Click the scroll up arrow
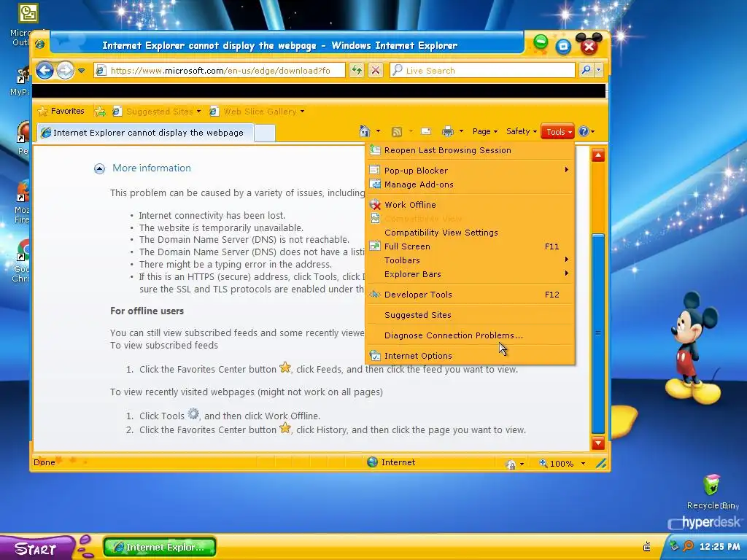This screenshot has height=560, width=747. coord(598,155)
